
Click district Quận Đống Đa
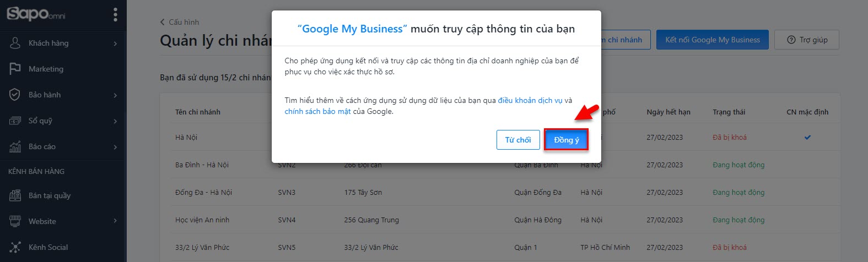click(x=538, y=192)
